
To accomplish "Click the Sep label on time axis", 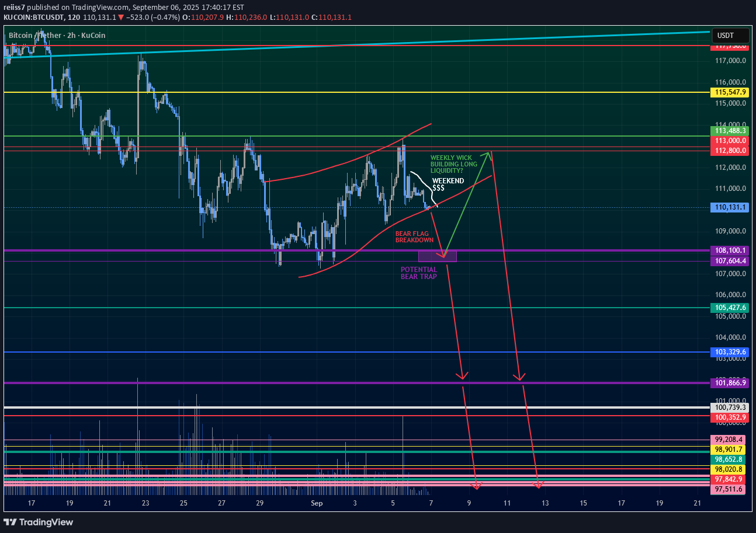I will [x=316, y=503].
